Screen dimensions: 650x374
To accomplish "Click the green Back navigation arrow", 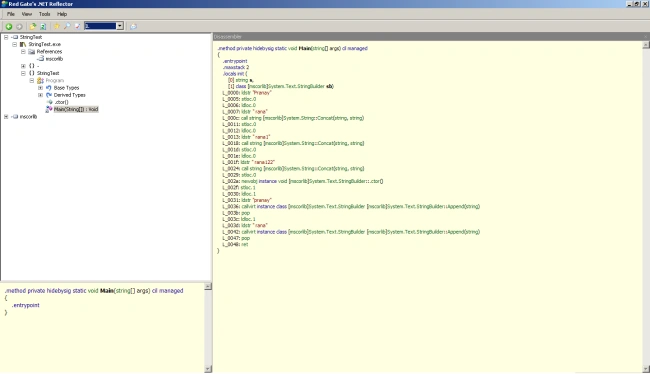I will 8,26.
